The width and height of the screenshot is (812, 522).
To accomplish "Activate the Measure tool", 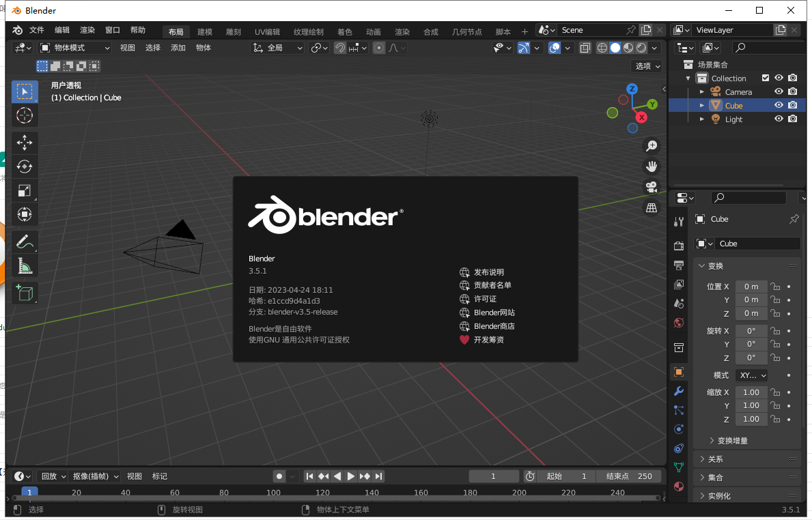I will coord(25,265).
